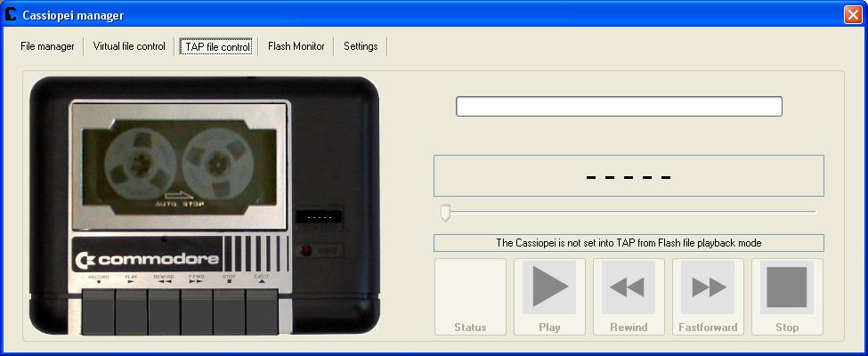Click the Fastforward button
This screenshot has height=356, width=868.
[x=708, y=296]
